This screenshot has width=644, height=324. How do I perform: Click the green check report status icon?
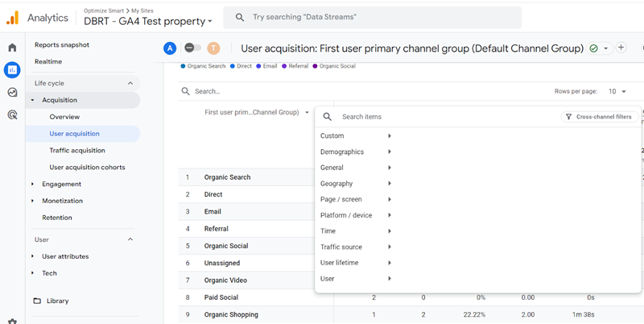[x=593, y=48]
